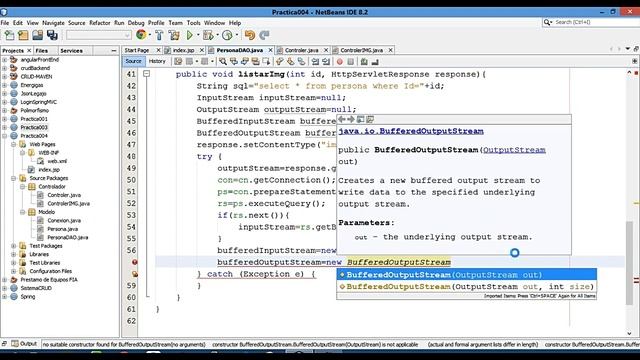Click the Chrome browser icon in toolbar
The image size is (640, 360).
141,35
